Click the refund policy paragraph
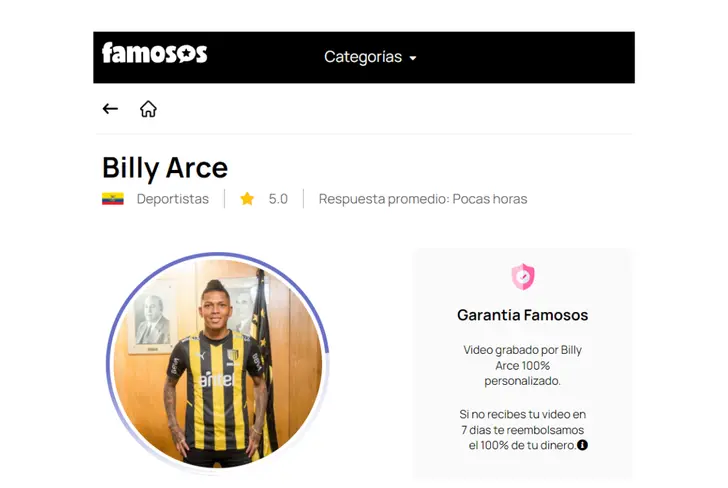Image resolution: width=728 pixels, height=488 pixels. point(523,429)
